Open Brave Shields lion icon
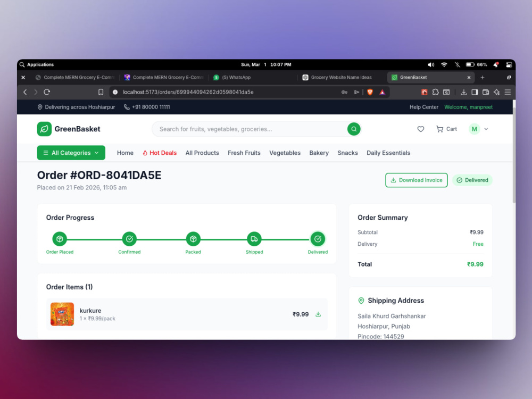The width and height of the screenshot is (532, 399). [370, 92]
